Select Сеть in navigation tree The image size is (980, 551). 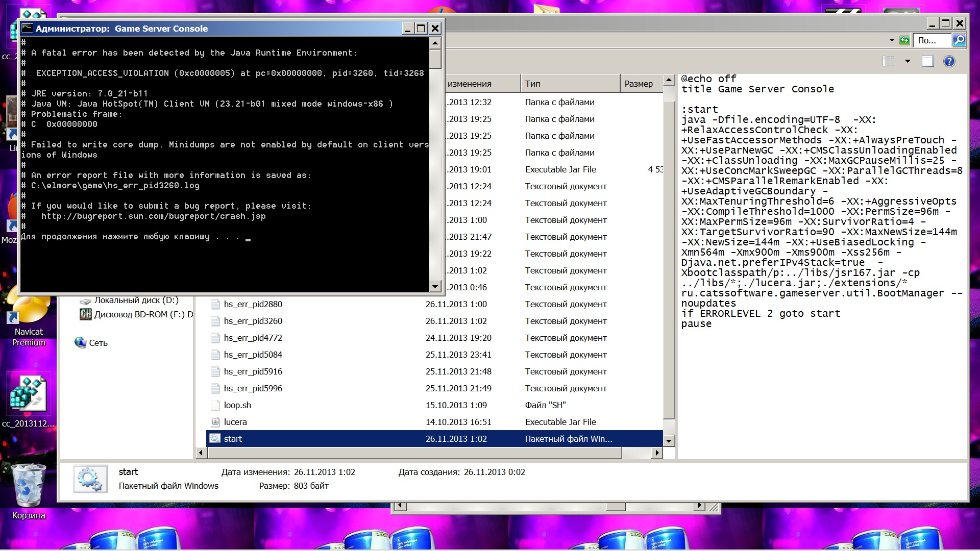(98, 343)
